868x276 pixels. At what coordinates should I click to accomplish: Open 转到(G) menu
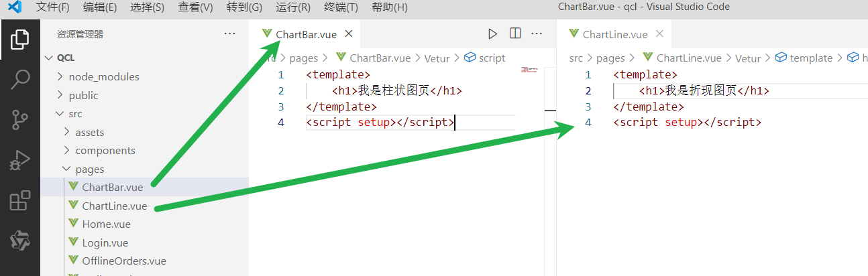pyautogui.click(x=244, y=7)
